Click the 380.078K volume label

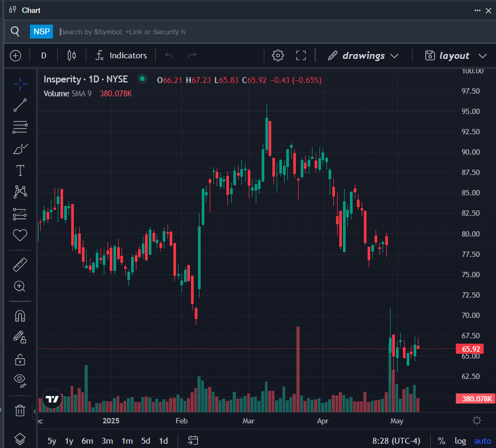pyautogui.click(x=475, y=399)
